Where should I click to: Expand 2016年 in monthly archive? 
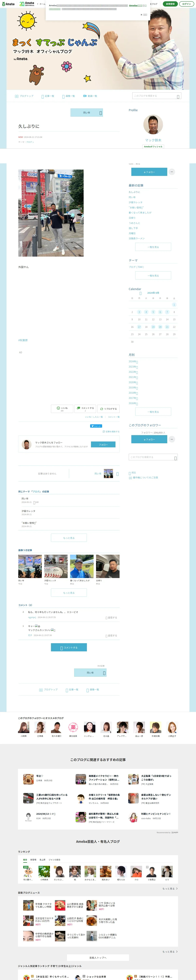pos(133,403)
